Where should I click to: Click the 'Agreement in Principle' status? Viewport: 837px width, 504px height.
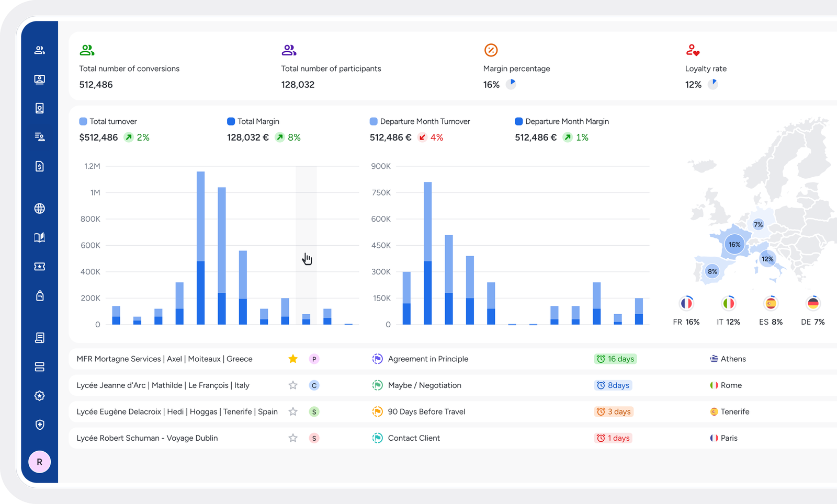tap(427, 359)
